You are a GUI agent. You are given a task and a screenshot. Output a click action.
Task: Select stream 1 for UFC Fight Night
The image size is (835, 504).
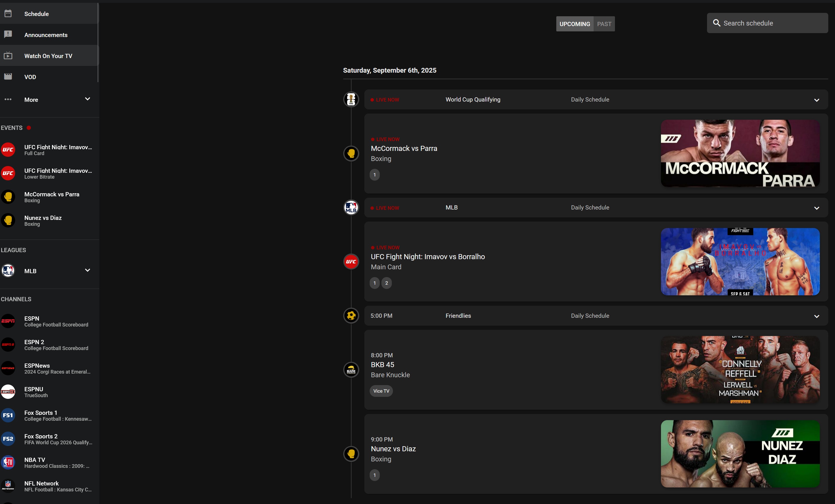(x=374, y=283)
